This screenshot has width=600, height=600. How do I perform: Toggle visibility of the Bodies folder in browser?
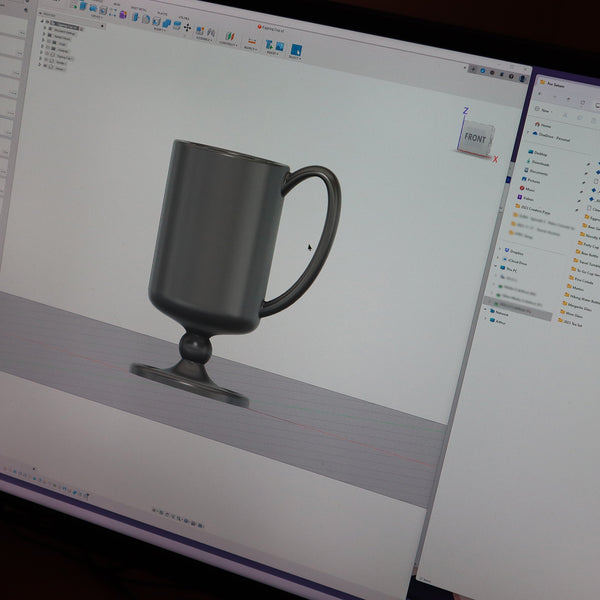point(48,52)
